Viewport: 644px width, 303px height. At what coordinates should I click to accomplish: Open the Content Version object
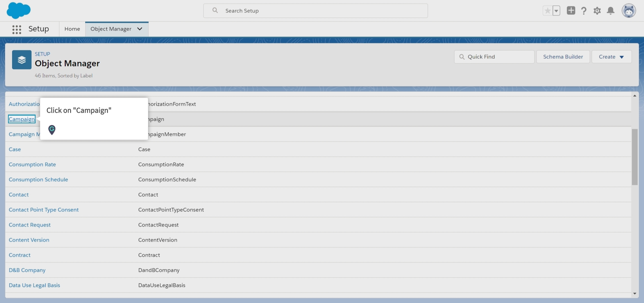click(29, 240)
